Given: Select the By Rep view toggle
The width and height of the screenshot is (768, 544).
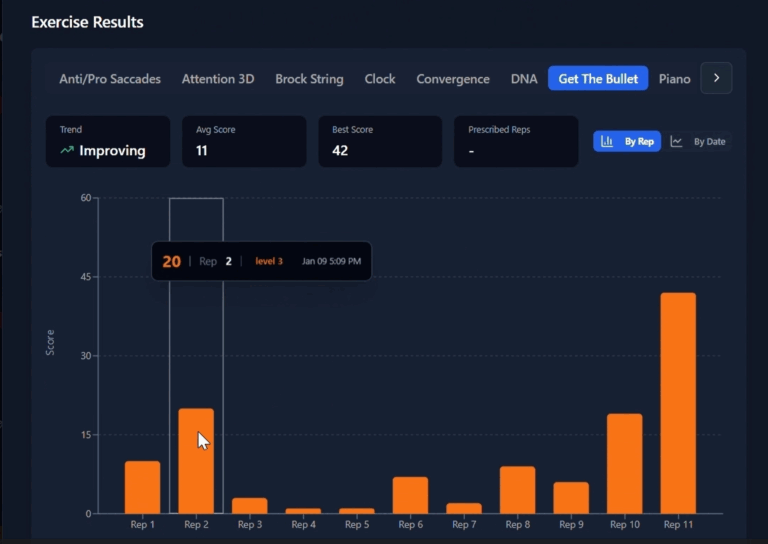Looking at the screenshot, I should click(x=627, y=142).
